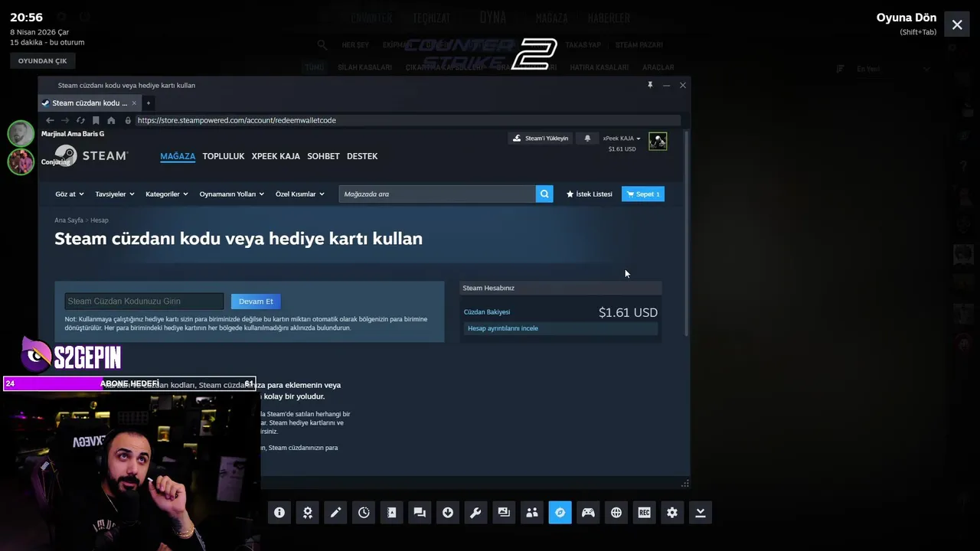
Task: Close the overlay with X button
Action: point(957,24)
